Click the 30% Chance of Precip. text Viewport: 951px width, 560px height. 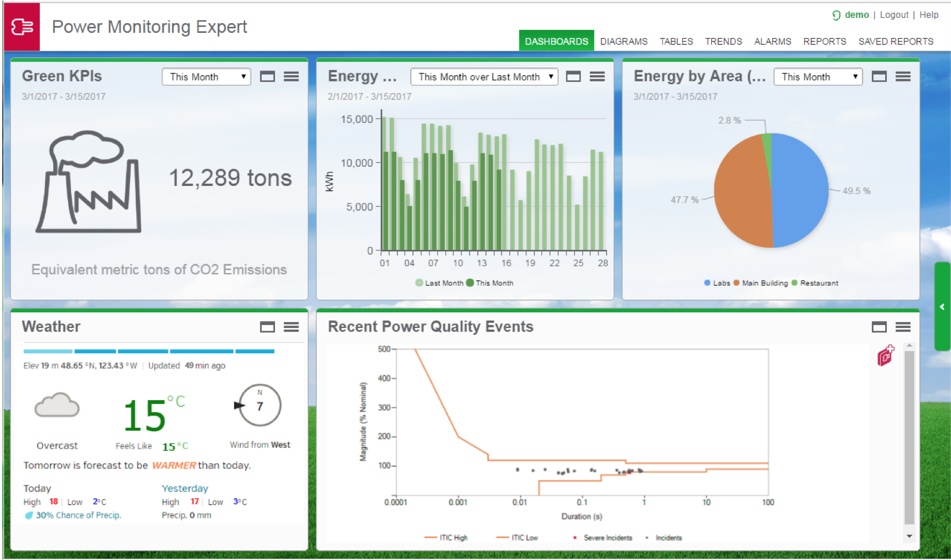(79, 516)
